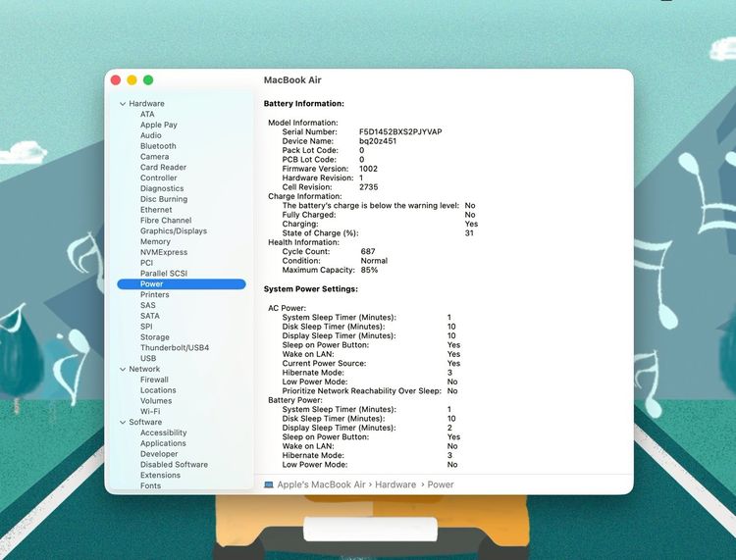Open Bluetooth hardware details
This screenshot has height=560, width=736.
pyautogui.click(x=158, y=146)
